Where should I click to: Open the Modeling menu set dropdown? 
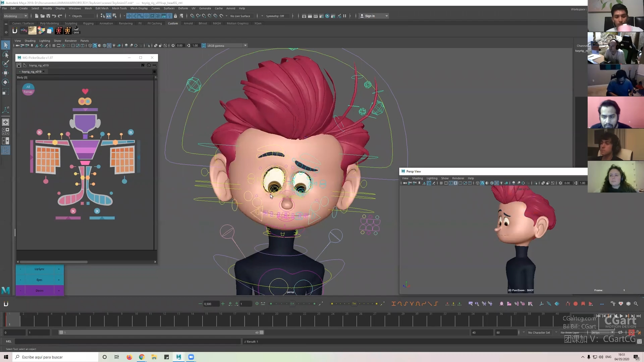click(x=16, y=16)
